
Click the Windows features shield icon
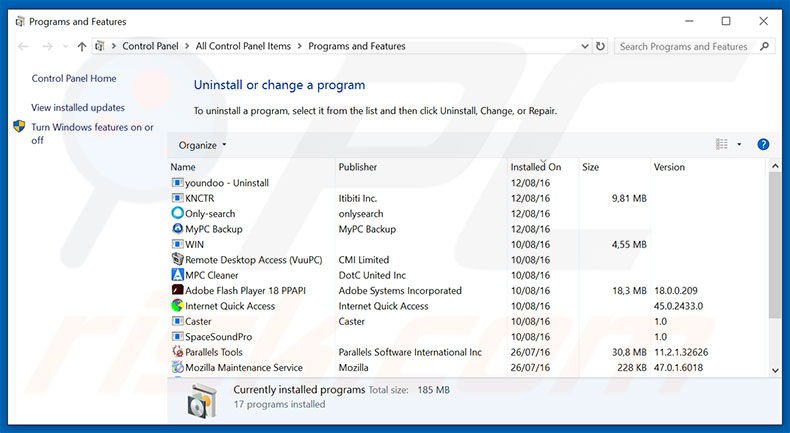tap(19, 127)
